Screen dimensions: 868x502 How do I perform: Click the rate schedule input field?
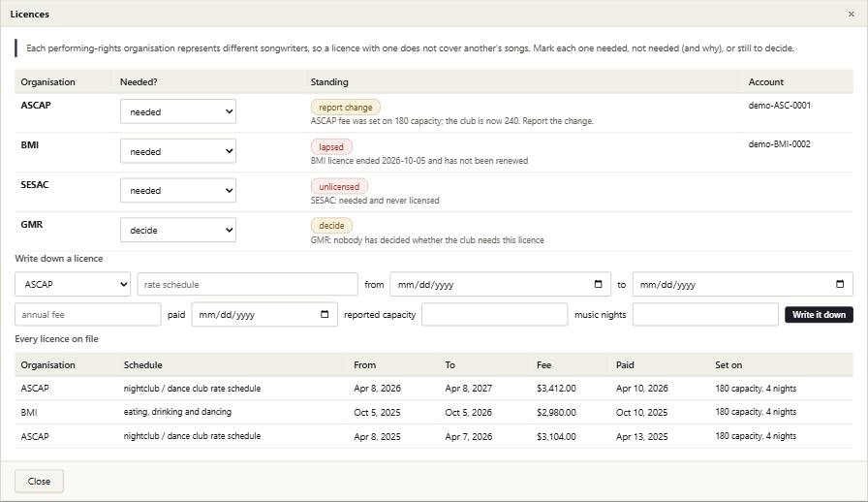247,284
